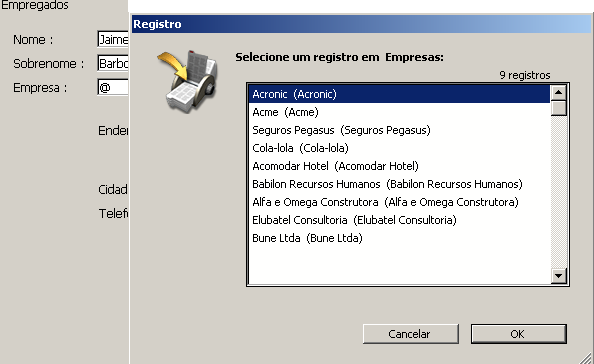The height and width of the screenshot is (364, 594).
Task: Click the Registro dialog title bar
Action: coord(361,24)
